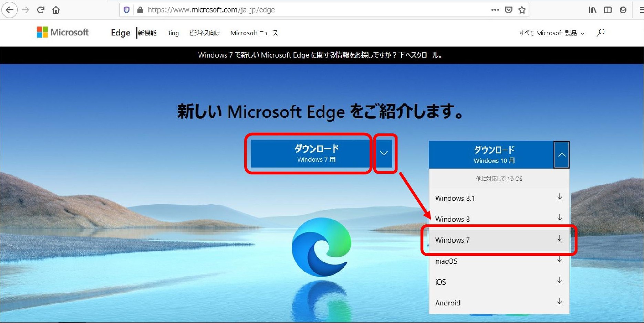Go back with the browser back arrow

[x=10, y=10]
